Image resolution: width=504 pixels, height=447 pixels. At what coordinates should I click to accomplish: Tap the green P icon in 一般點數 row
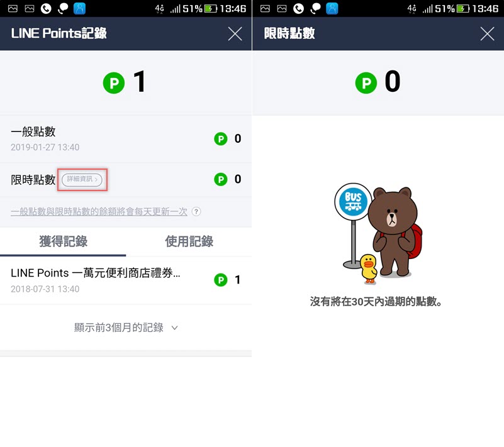tap(220, 139)
